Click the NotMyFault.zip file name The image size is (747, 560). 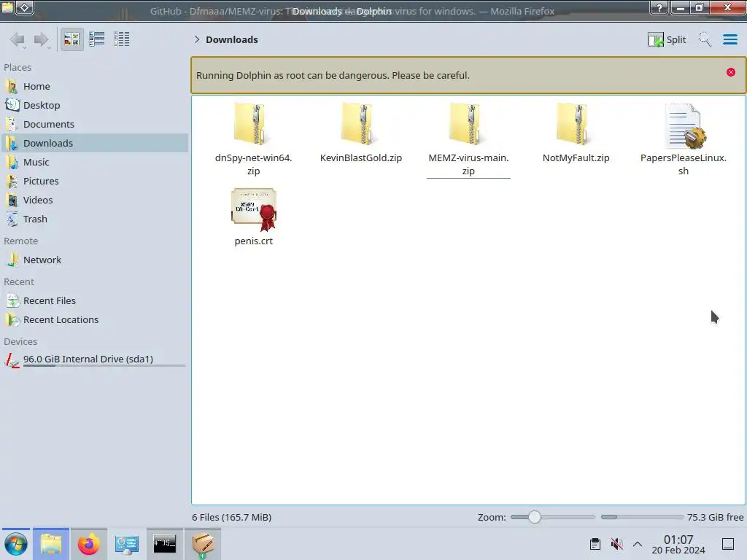coord(576,158)
